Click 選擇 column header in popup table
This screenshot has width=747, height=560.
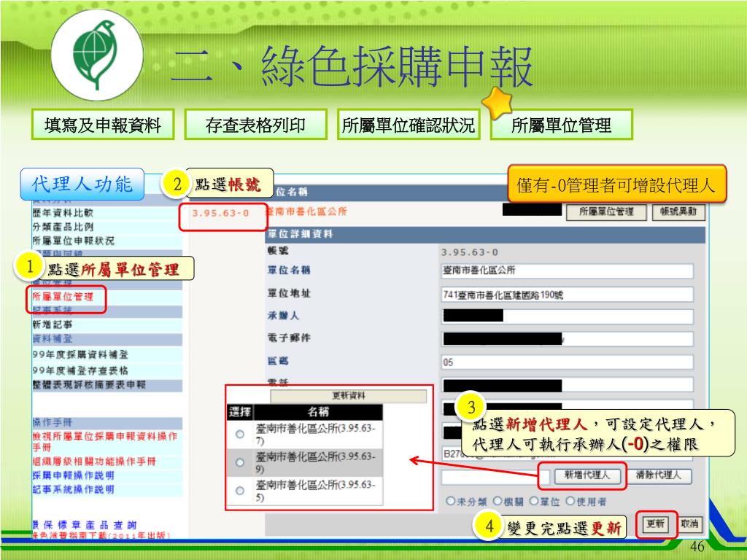click(x=239, y=413)
